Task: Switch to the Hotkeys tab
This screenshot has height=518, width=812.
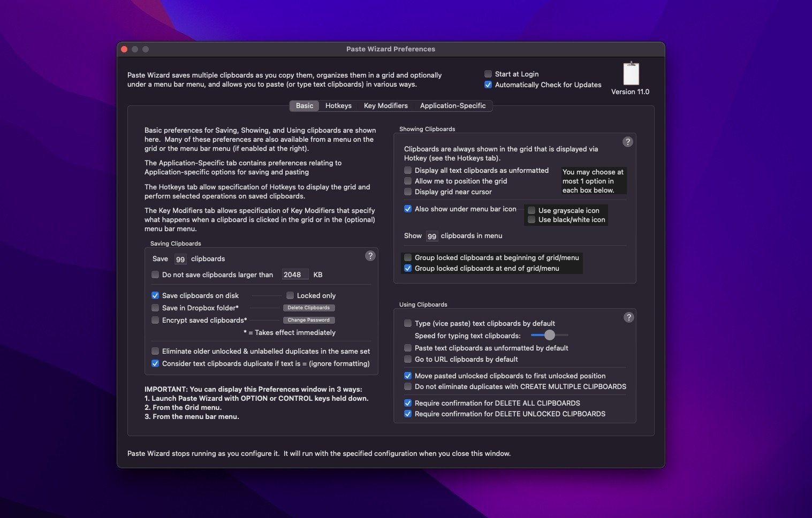Action: click(338, 105)
